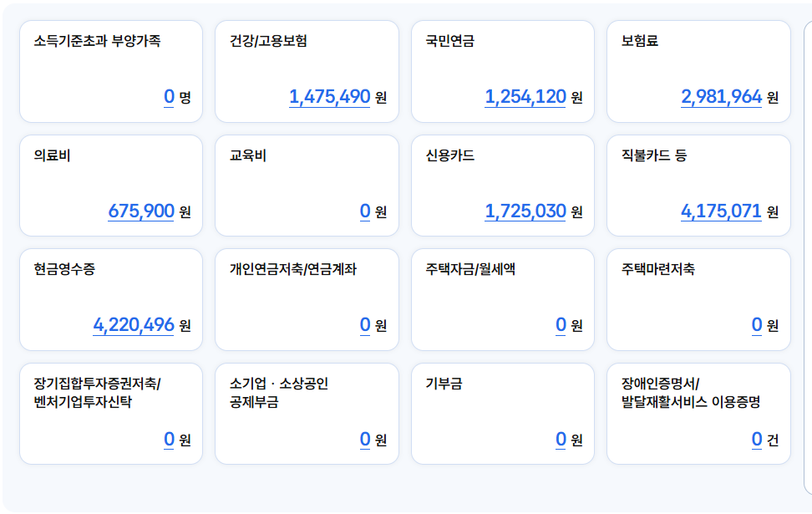The image size is (812, 514).
Task: Click the 기부금 card title text
Action: click(x=444, y=384)
